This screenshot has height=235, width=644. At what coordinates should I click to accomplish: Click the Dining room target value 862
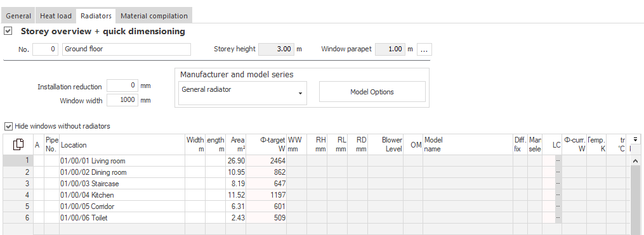(x=266, y=172)
